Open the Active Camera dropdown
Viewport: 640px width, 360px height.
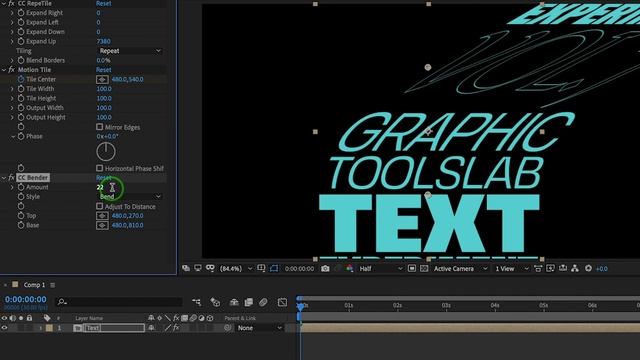coord(460,269)
